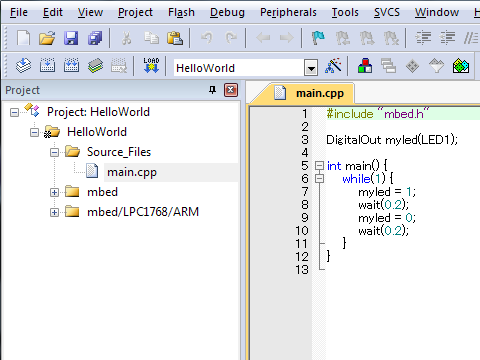Insert bookmark flag icon
This screenshot has height=360, width=480.
[318, 38]
